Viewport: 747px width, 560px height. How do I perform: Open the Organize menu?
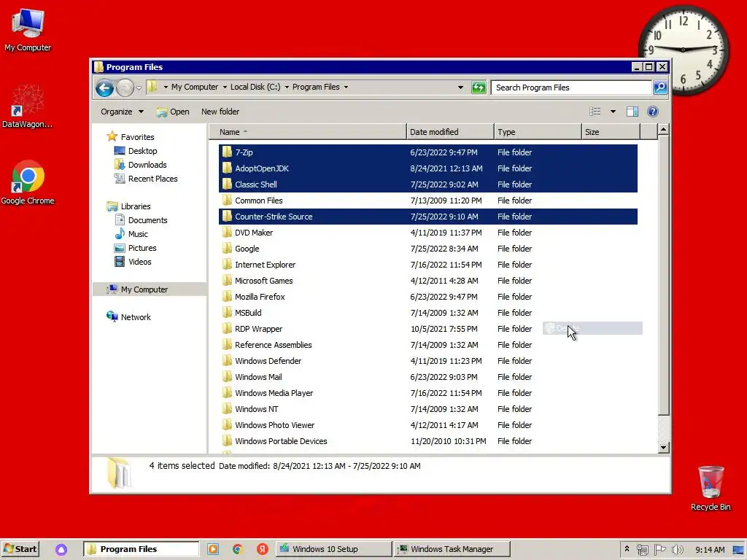[122, 112]
